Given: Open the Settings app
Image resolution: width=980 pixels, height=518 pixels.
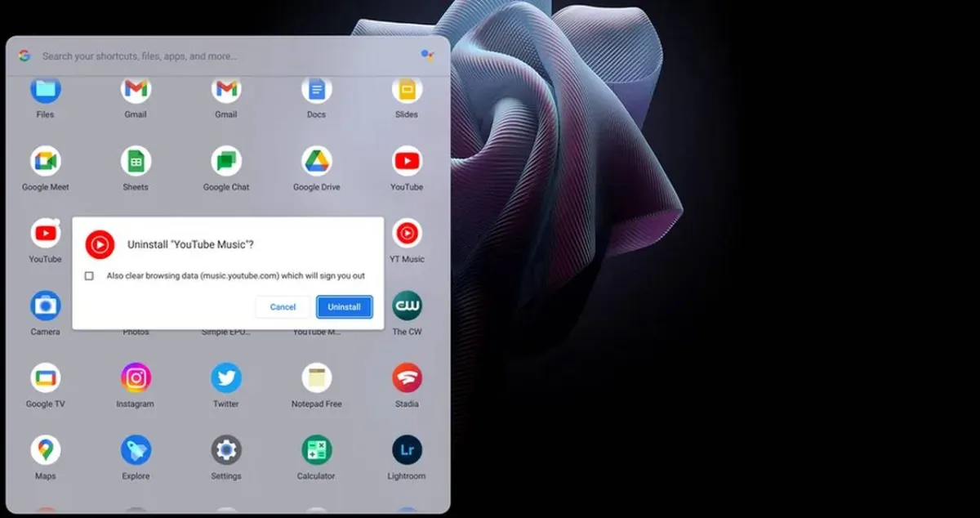Looking at the screenshot, I should coord(226,450).
